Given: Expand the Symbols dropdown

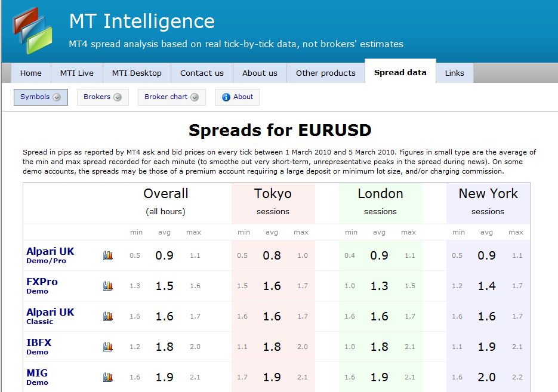Looking at the screenshot, I should coord(57,97).
